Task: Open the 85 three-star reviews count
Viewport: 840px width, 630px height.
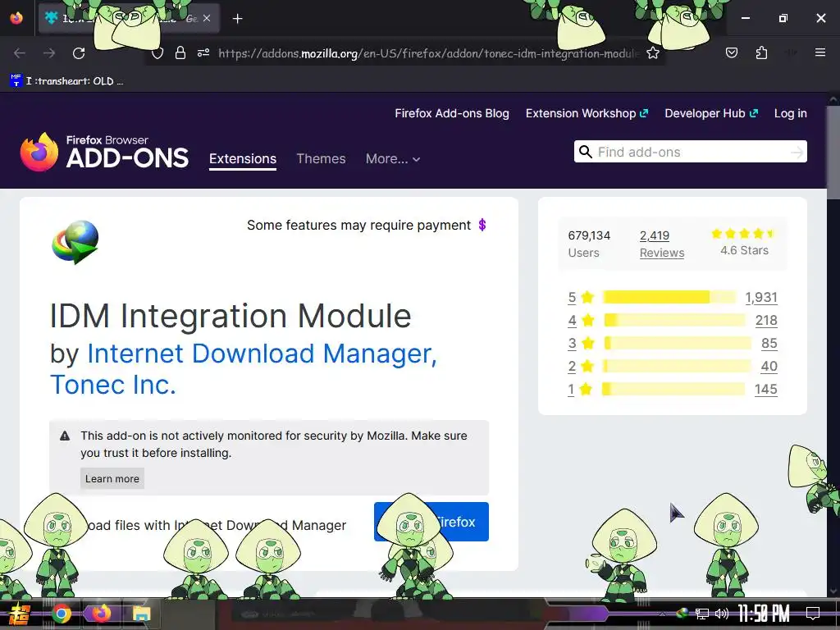Action: (769, 344)
